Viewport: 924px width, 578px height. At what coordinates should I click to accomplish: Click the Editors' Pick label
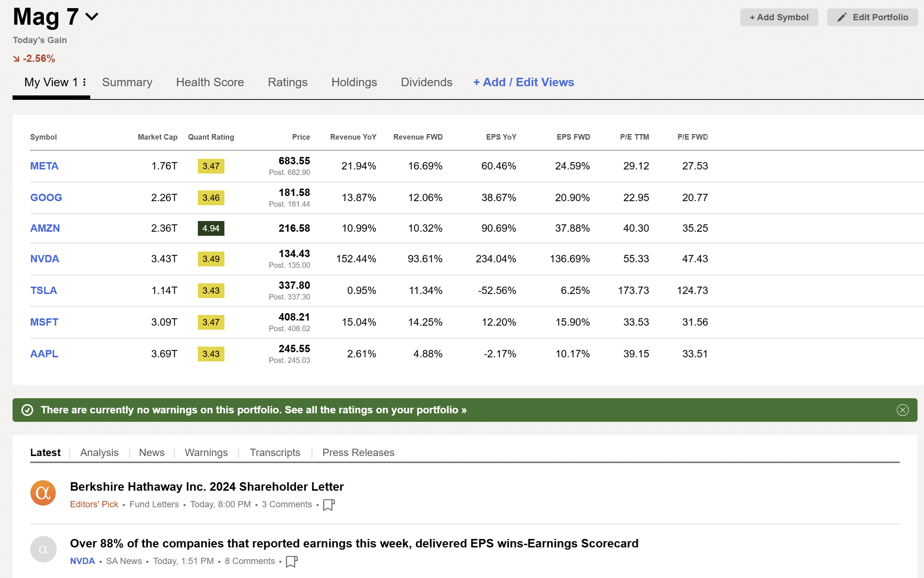94,504
